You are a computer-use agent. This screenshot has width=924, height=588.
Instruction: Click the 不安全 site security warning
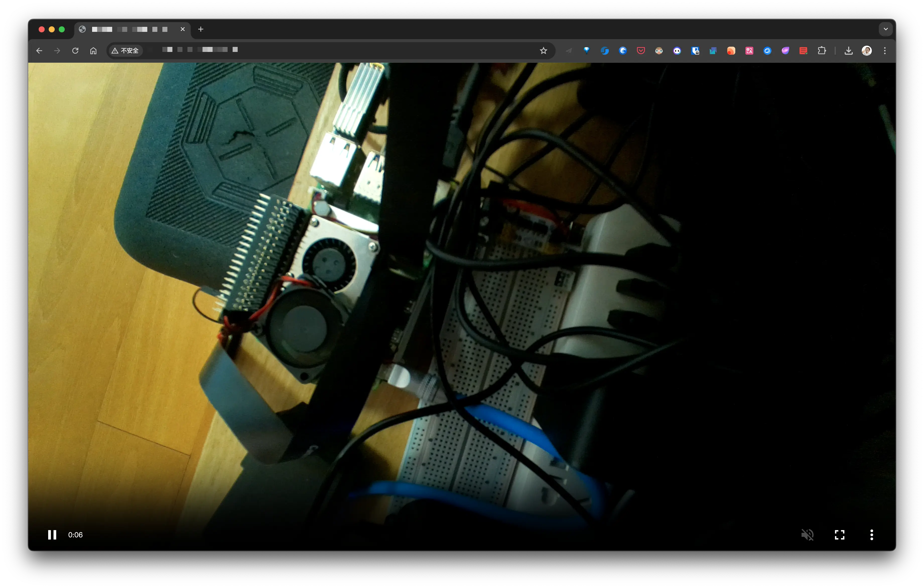coord(125,51)
